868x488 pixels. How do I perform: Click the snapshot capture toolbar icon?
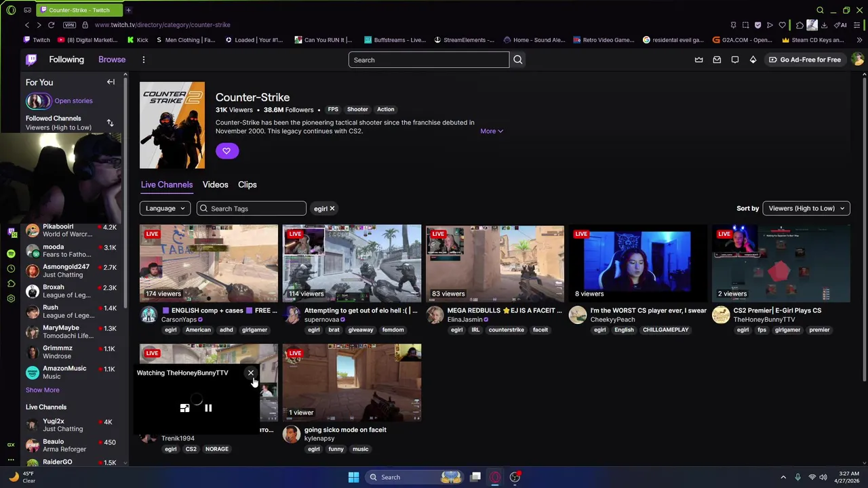745,25
